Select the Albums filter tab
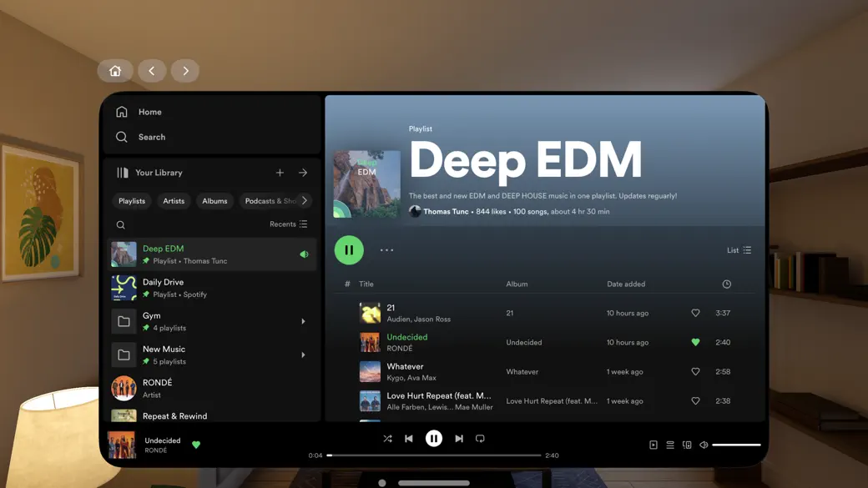868x488 pixels. (214, 201)
